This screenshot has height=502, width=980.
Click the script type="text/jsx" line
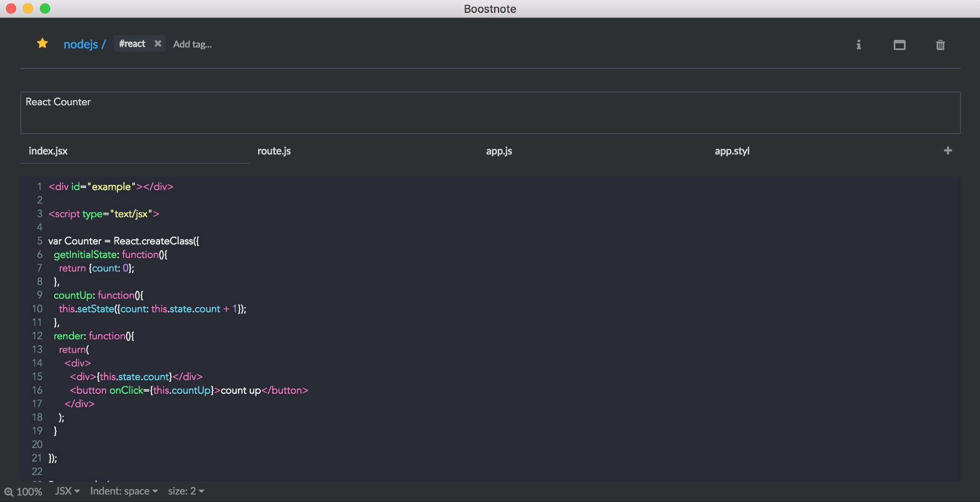click(104, 214)
